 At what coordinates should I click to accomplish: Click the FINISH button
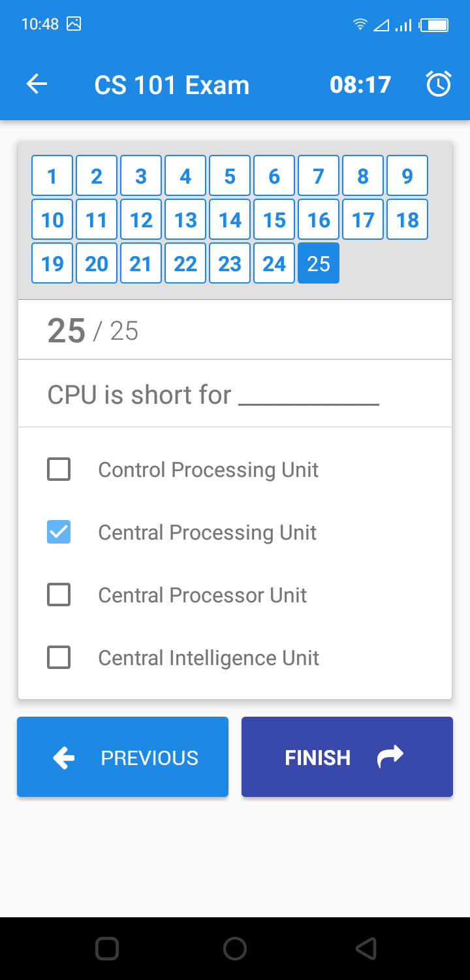click(347, 757)
